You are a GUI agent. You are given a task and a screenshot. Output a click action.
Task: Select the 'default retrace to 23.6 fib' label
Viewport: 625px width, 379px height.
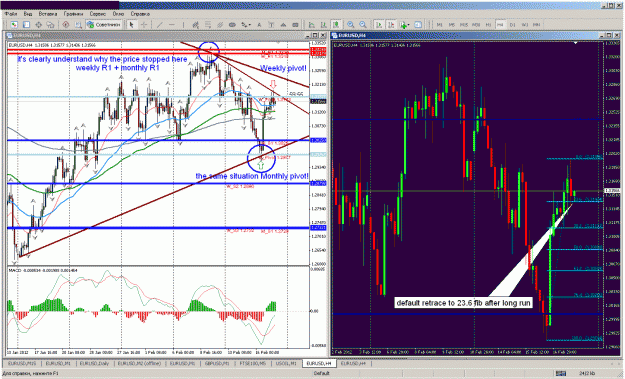point(464,303)
